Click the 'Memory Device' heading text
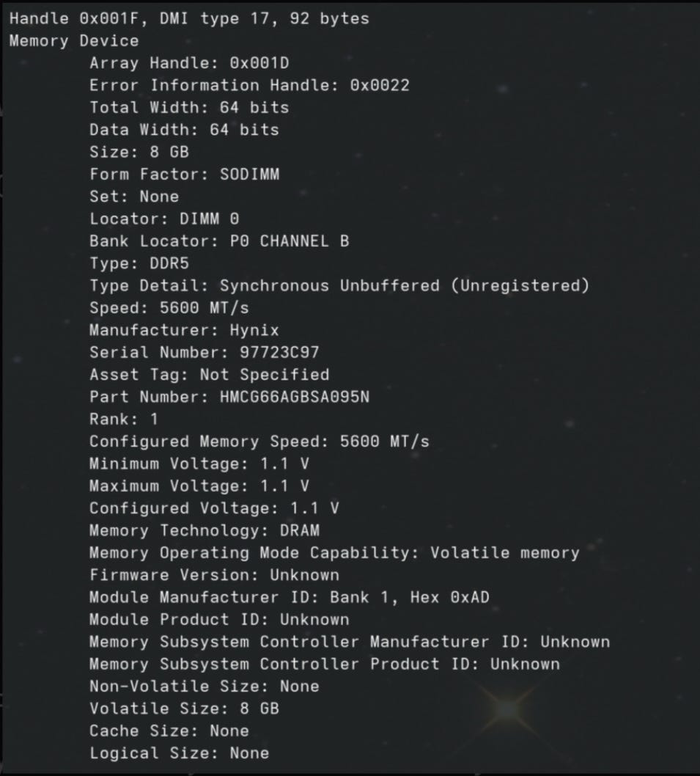700x776 pixels. click(x=73, y=40)
